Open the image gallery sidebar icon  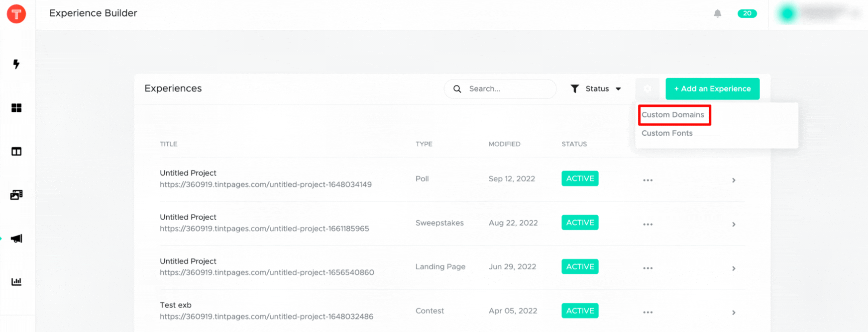point(16,195)
